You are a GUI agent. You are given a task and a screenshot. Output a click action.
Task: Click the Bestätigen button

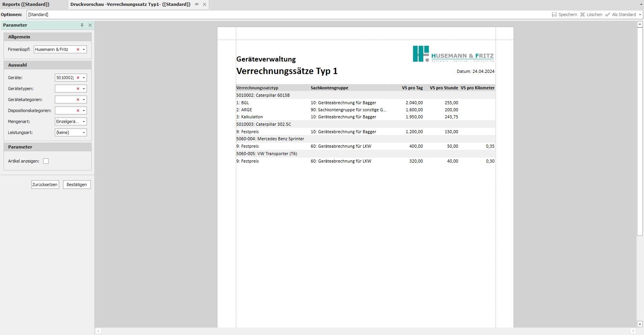[77, 185]
